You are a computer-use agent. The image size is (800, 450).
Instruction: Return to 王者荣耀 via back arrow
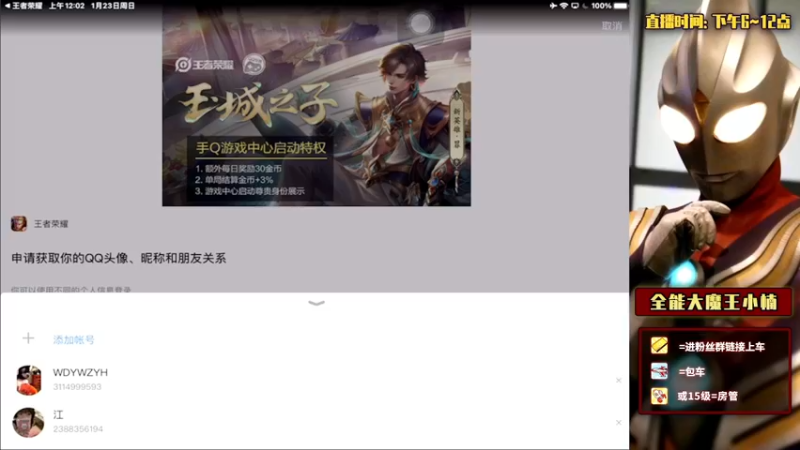[23, 6]
